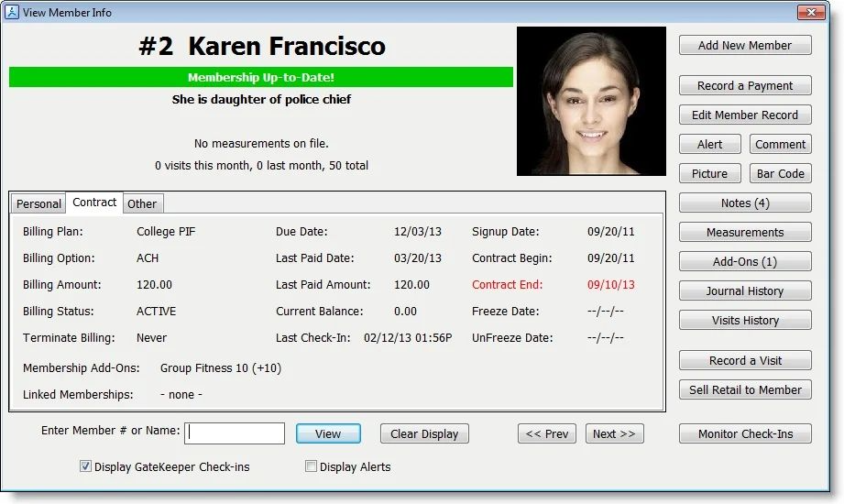Image resolution: width=844 pixels, height=504 pixels.
Task: Open Notes (4)
Action: pos(745,203)
